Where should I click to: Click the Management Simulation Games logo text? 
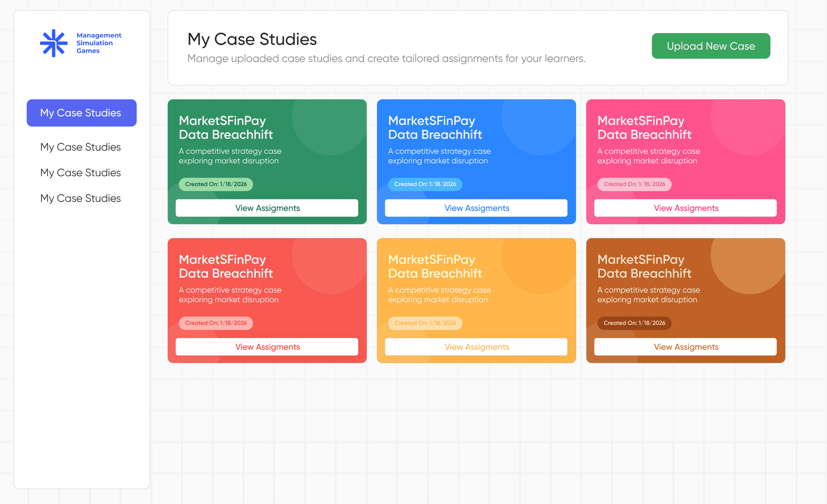point(99,43)
